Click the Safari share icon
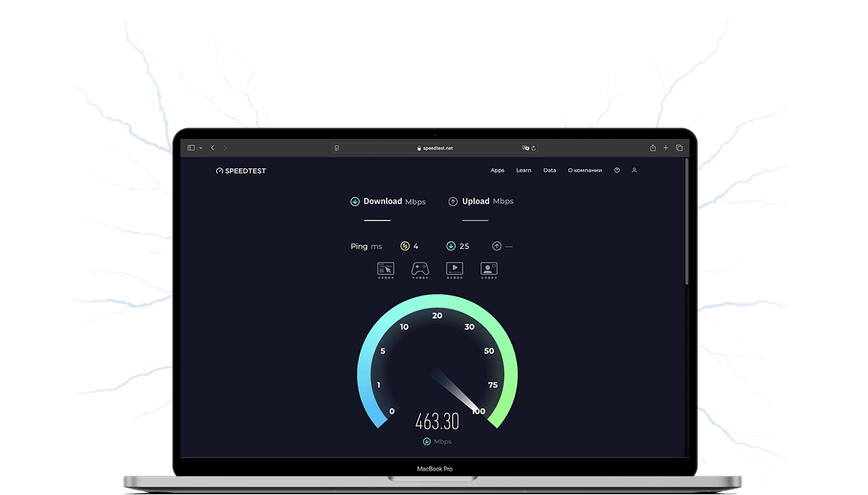This screenshot has width=868, height=495. tap(652, 148)
